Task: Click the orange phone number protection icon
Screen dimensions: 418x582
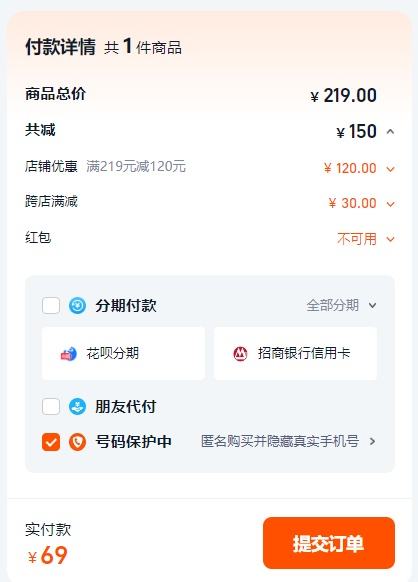Action: coord(77,442)
